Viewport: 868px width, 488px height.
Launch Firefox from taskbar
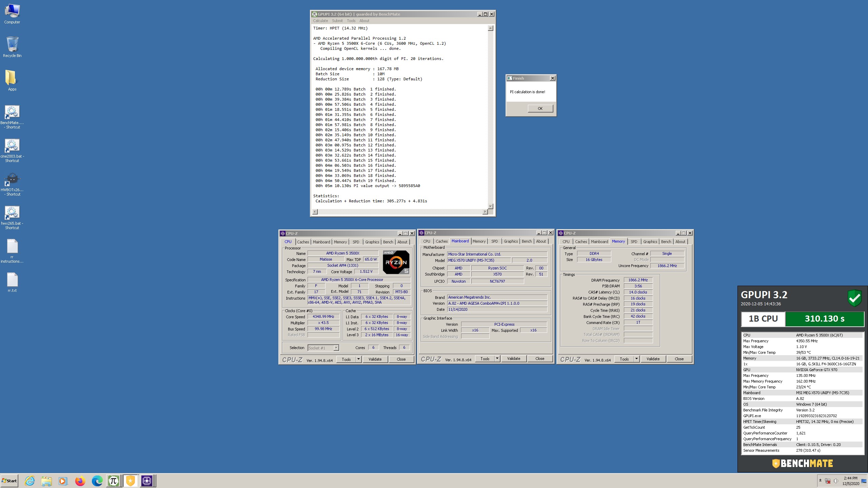coord(80,481)
